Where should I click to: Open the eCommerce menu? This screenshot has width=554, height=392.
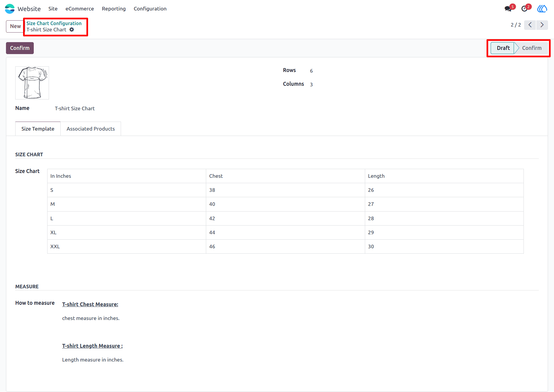coord(80,9)
